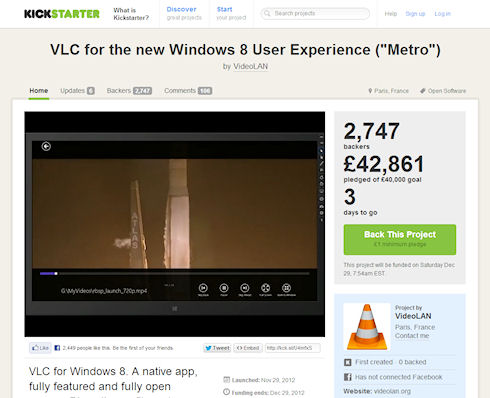Click 'Has not connected Facebook' text
Screen dimensions: 490x398
point(399,377)
